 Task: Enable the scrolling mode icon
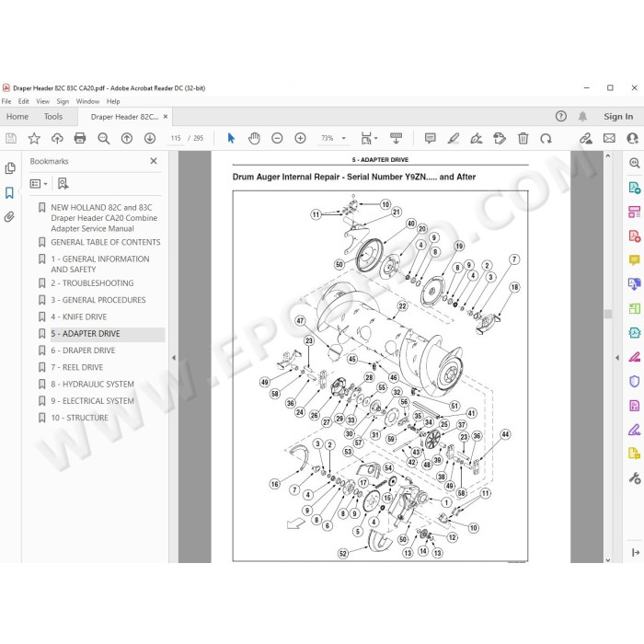[396, 138]
